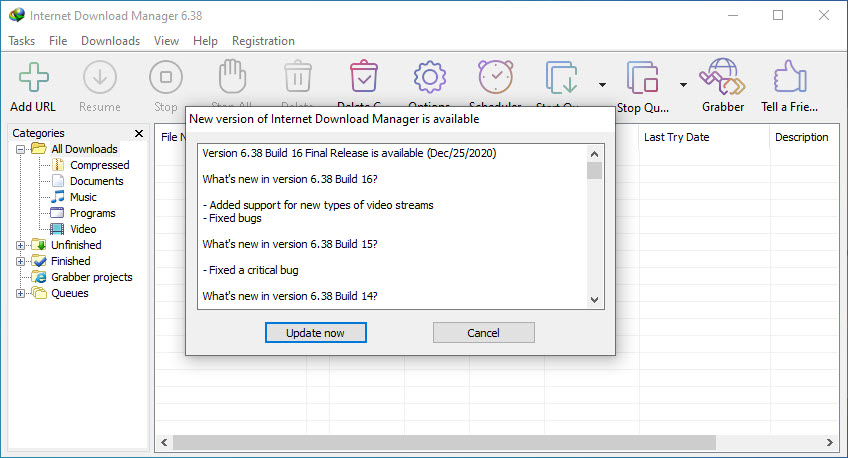Launch the Grabber tool icon
848x458 pixels.
click(723, 77)
